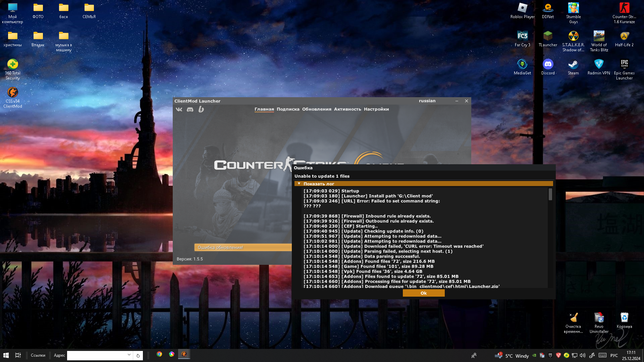
Task: Click the Ссылки toolbar on taskbar
Action: tap(38, 355)
